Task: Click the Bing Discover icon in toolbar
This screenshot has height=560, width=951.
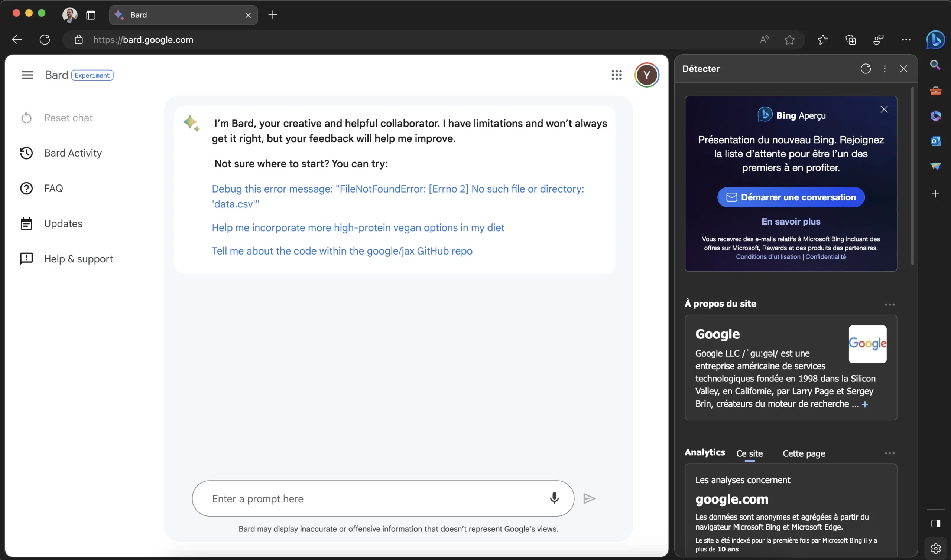Action: [x=935, y=40]
